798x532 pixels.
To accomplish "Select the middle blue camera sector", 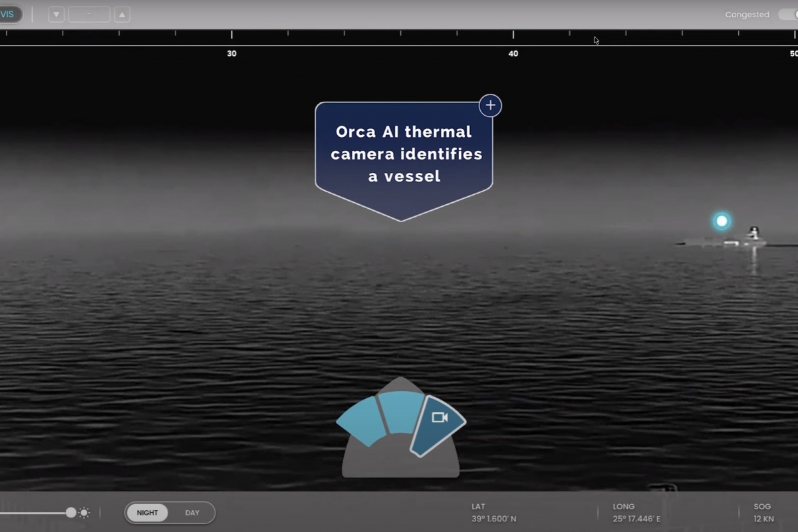I will coord(400,412).
